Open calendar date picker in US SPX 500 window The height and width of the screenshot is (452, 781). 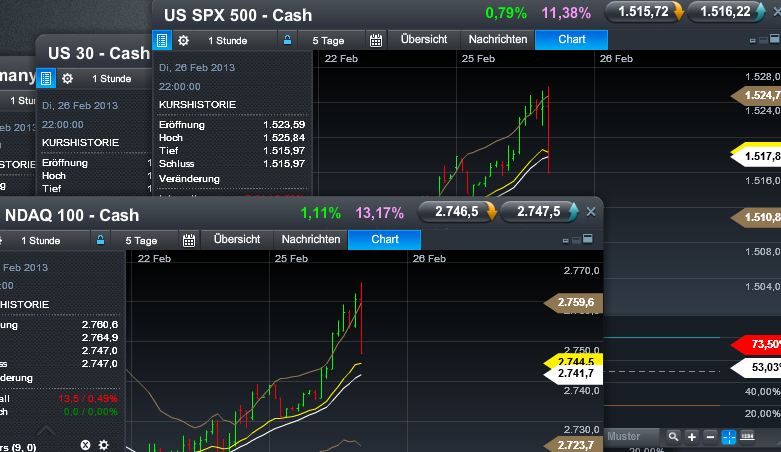(376, 40)
